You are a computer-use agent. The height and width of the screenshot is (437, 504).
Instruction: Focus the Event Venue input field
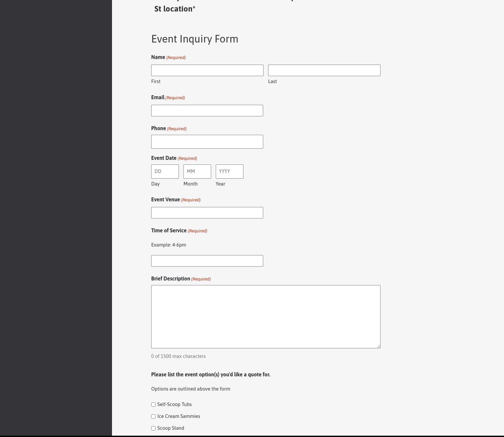207,213
